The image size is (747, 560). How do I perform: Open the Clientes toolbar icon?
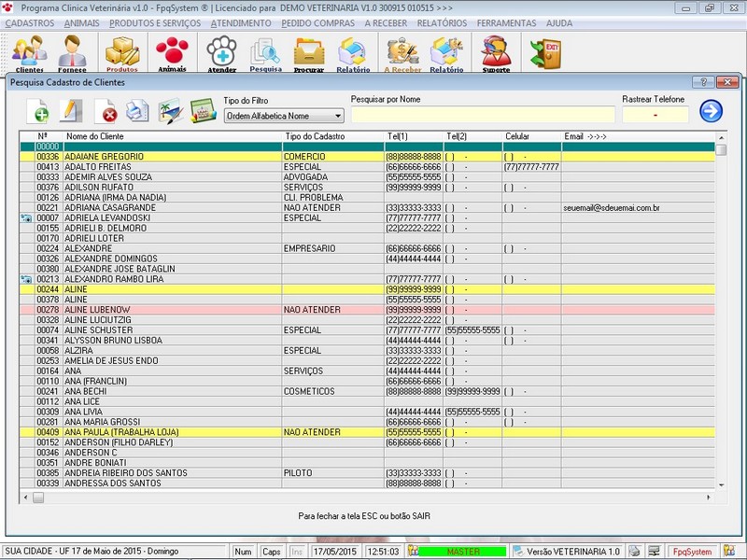tap(30, 53)
